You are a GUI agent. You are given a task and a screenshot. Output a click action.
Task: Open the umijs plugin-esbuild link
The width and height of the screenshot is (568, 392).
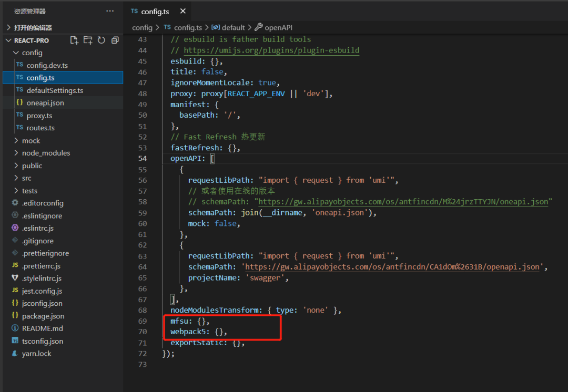point(271,50)
